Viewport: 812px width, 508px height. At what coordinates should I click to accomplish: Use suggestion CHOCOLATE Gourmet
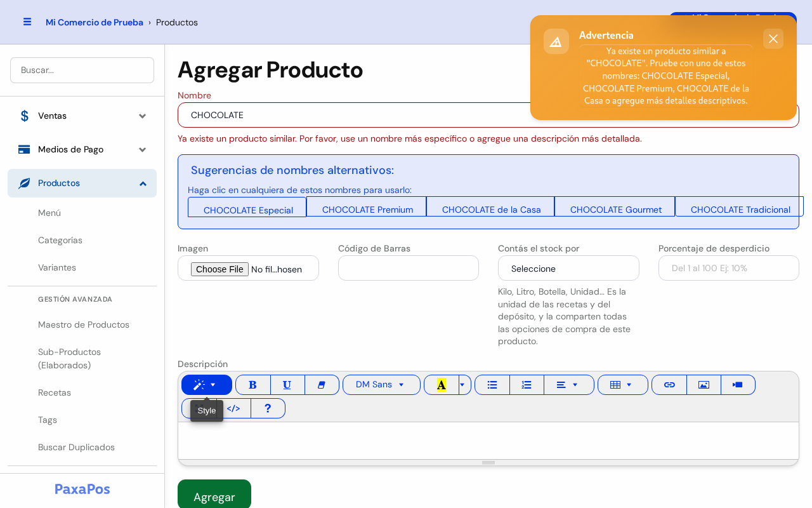pos(615,207)
